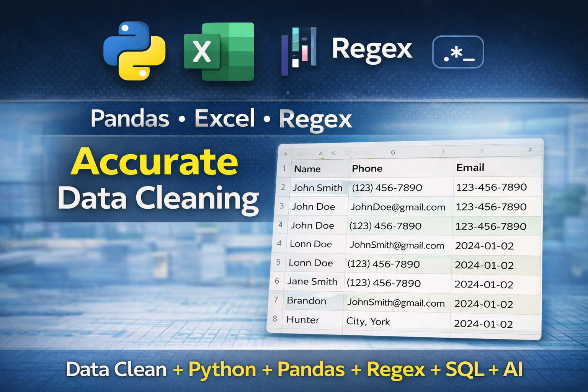Select row number 8 header
This screenshot has width=588, height=392.
275,318
